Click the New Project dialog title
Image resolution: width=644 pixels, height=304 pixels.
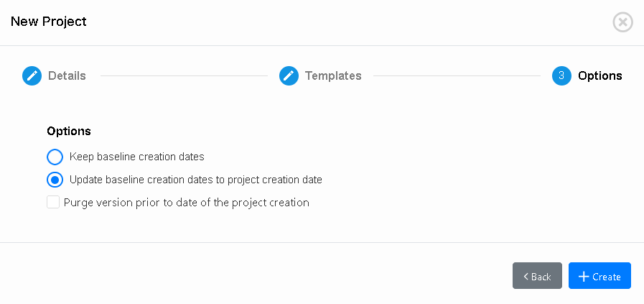pyautogui.click(x=49, y=22)
